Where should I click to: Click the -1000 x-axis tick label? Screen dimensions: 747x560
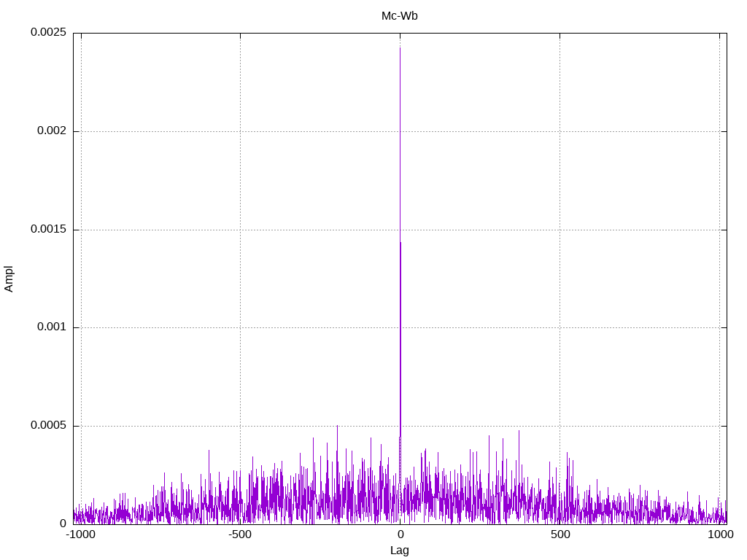click(80, 534)
